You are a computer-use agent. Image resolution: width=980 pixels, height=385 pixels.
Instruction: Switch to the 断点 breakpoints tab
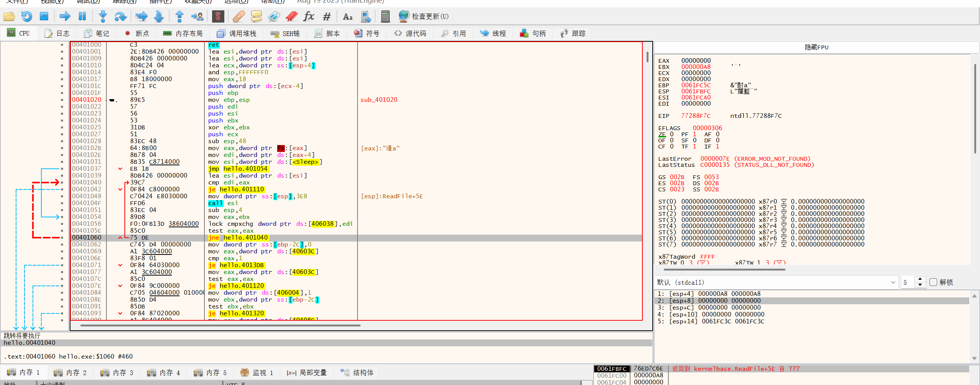pos(137,34)
